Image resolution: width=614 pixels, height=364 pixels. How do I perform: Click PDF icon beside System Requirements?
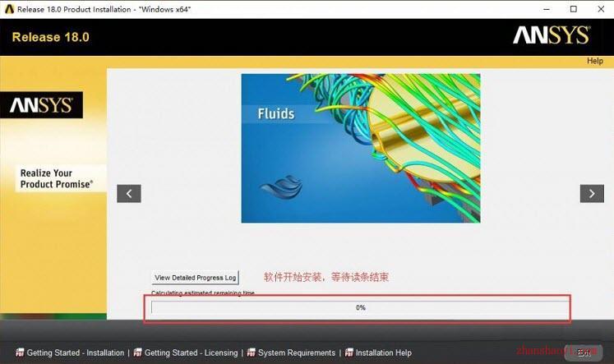point(252,352)
